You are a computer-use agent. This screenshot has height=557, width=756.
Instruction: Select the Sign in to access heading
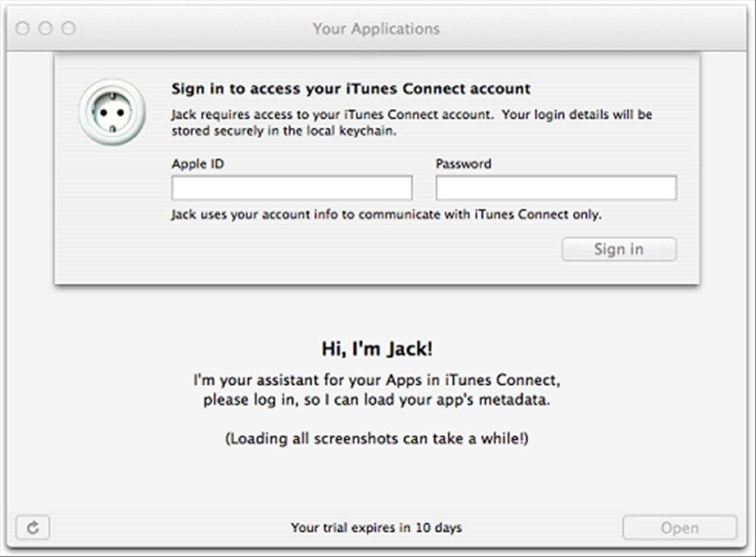point(351,89)
